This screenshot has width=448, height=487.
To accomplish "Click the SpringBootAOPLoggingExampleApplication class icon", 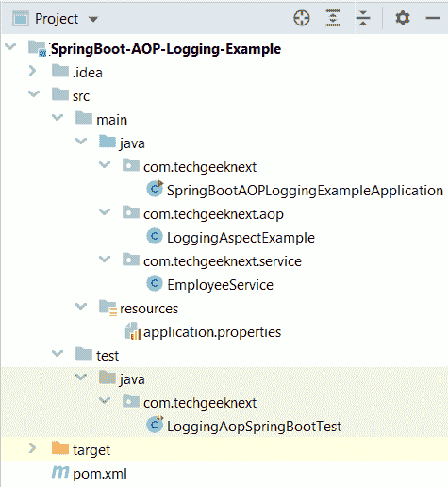I will 155,189.
